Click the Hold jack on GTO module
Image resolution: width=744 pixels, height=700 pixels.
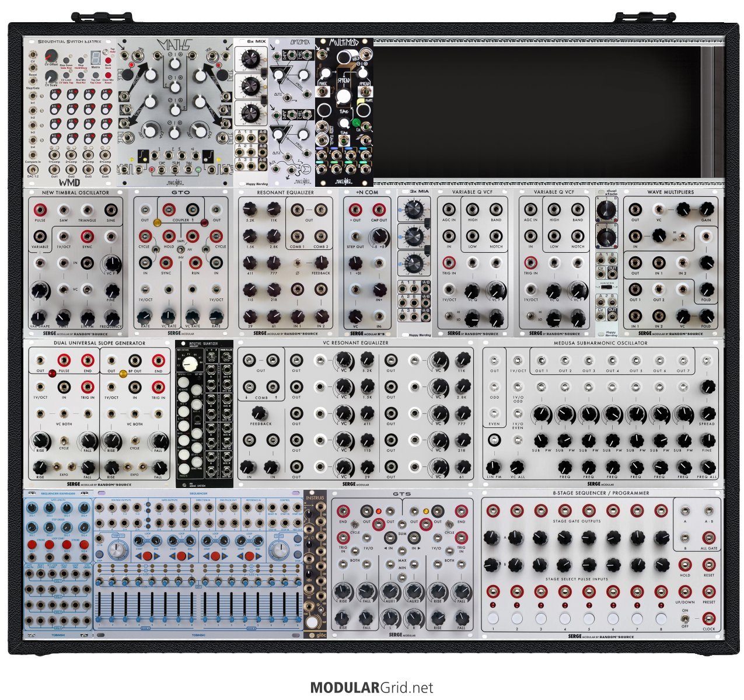(169, 236)
